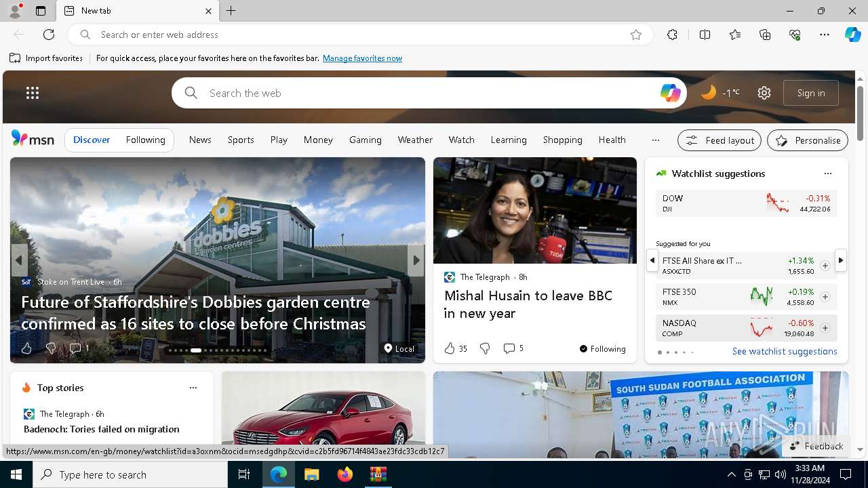Show next watchlist suggestions

click(x=841, y=260)
